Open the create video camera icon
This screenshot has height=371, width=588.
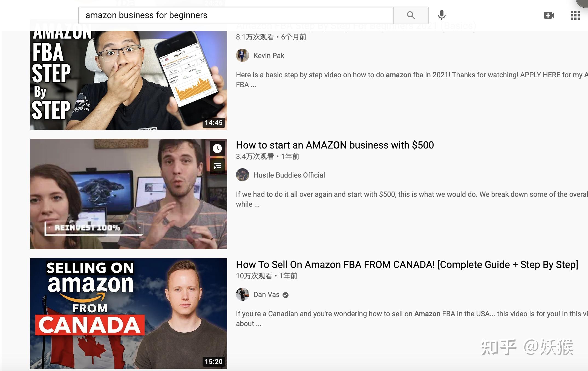pyautogui.click(x=549, y=15)
